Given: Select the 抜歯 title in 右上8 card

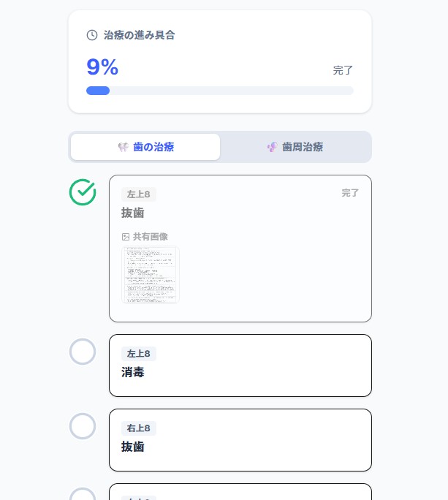Looking at the screenshot, I should pyautogui.click(x=133, y=447).
